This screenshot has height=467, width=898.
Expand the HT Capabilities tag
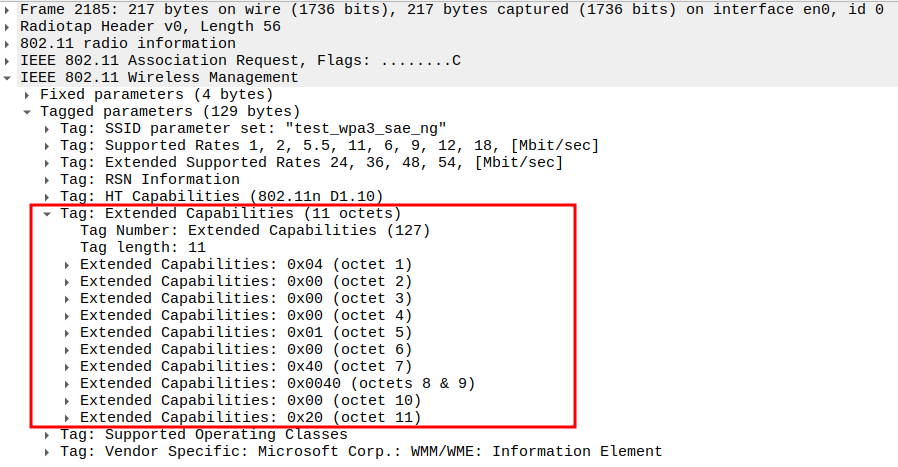48,196
